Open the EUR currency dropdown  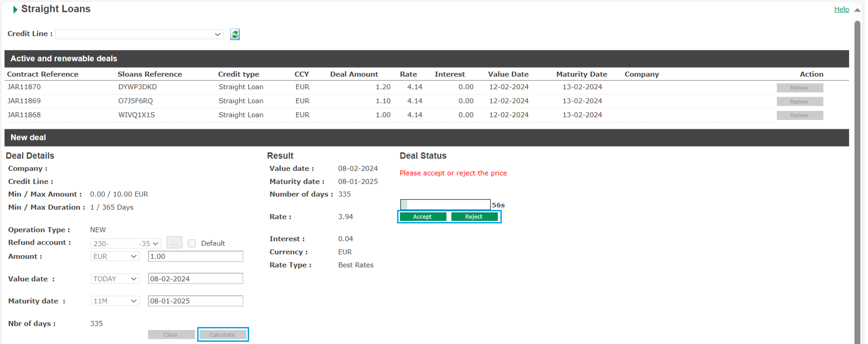(x=114, y=256)
